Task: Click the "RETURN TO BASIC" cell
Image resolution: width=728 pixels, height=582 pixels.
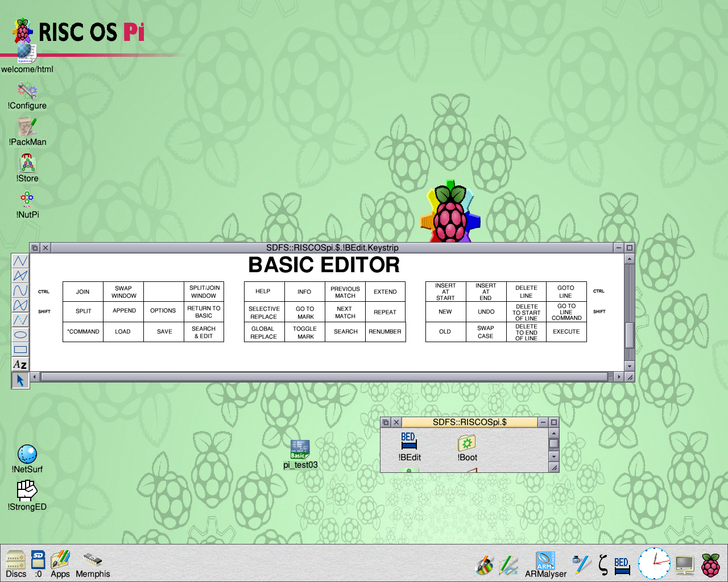Action: pos(204,311)
